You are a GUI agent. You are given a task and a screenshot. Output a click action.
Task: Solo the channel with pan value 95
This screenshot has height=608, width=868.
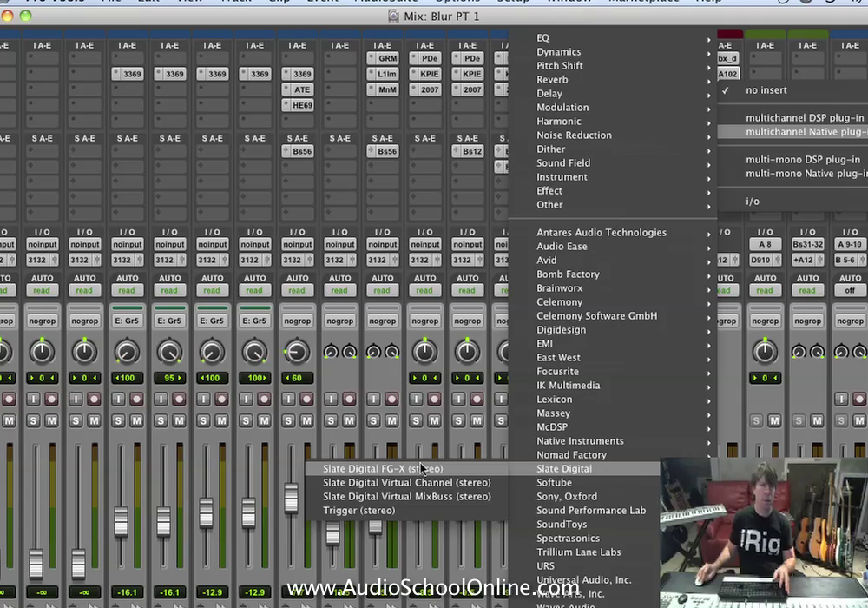pos(161,421)
